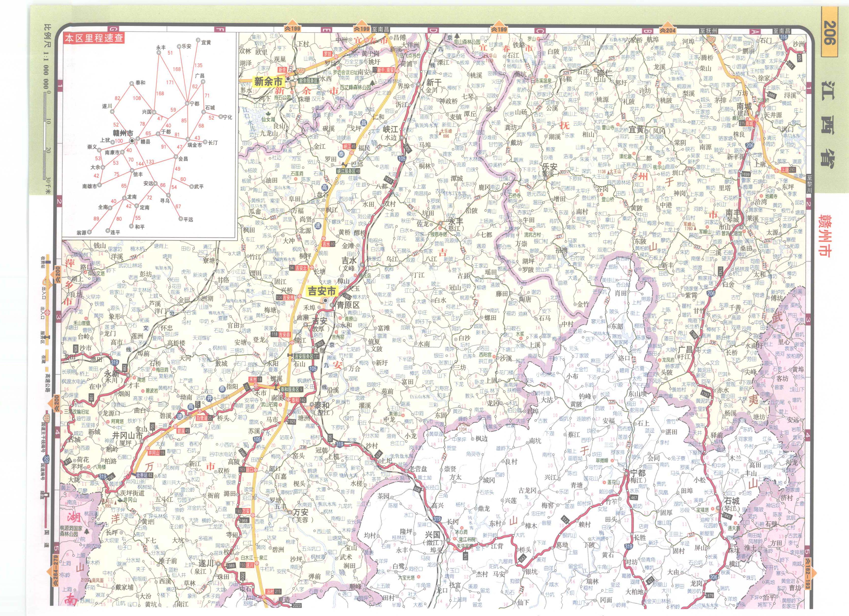
Task: Click the 峡江服务区 service area label
Action: coord(349,171)
